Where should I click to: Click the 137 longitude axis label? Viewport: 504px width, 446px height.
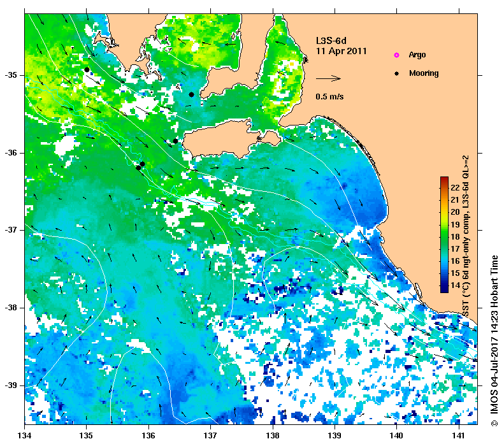(x=211, y=436)
